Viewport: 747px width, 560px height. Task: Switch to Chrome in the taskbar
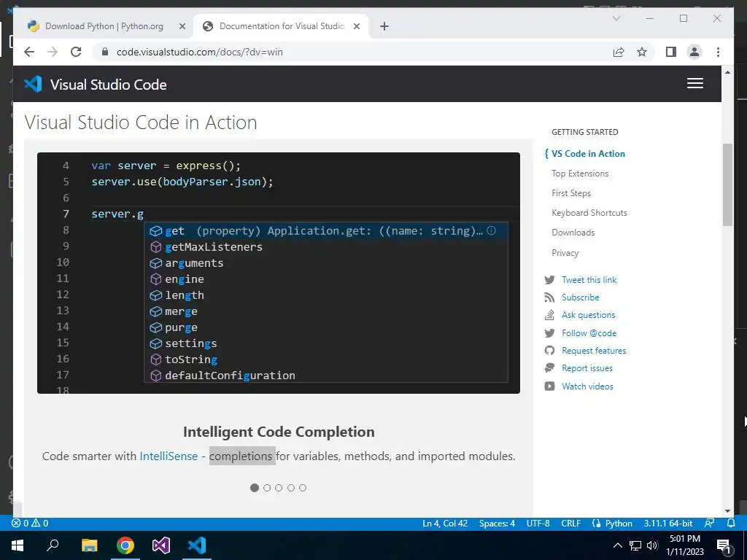[x=125, y=545]
